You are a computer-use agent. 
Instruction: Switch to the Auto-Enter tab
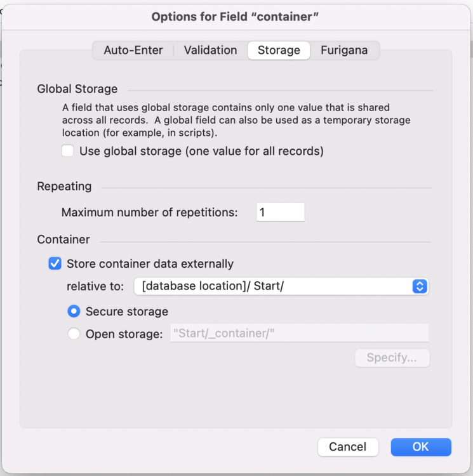point(133,50)
